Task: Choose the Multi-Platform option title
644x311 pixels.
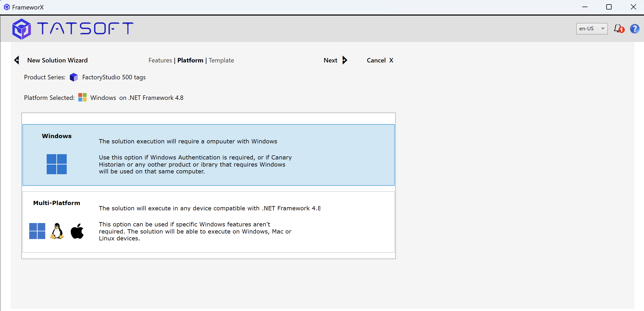Action: (57, 203)
